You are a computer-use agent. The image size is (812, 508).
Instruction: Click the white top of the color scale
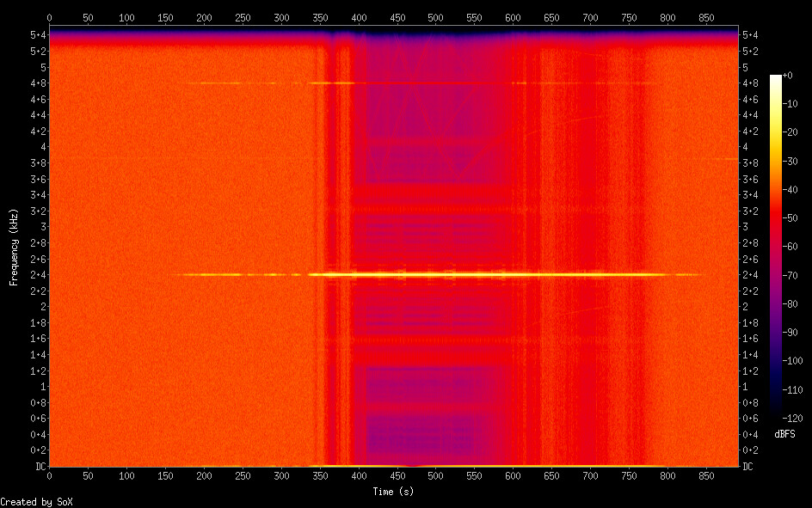pyautogui.click(x=776, y=78)
